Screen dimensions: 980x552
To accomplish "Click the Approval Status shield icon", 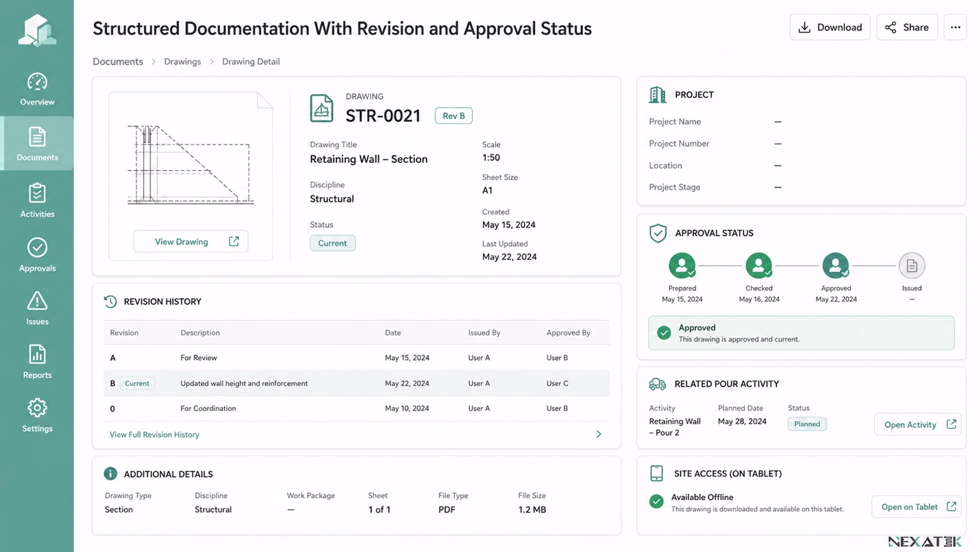I will pyautogui.click(x=657, y=233).
